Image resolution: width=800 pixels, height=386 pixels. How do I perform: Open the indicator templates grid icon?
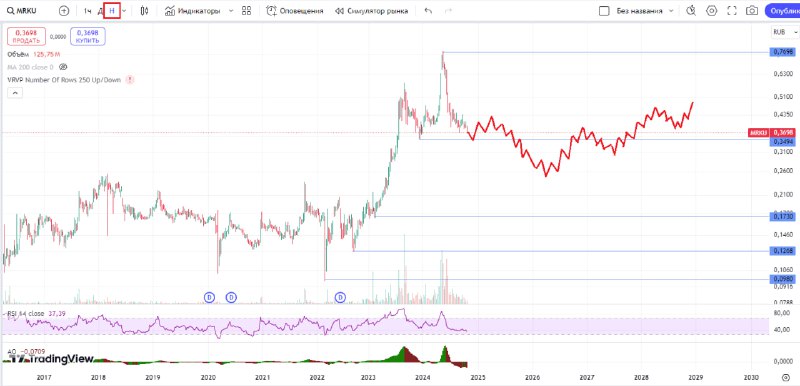[x=246, y=11]
